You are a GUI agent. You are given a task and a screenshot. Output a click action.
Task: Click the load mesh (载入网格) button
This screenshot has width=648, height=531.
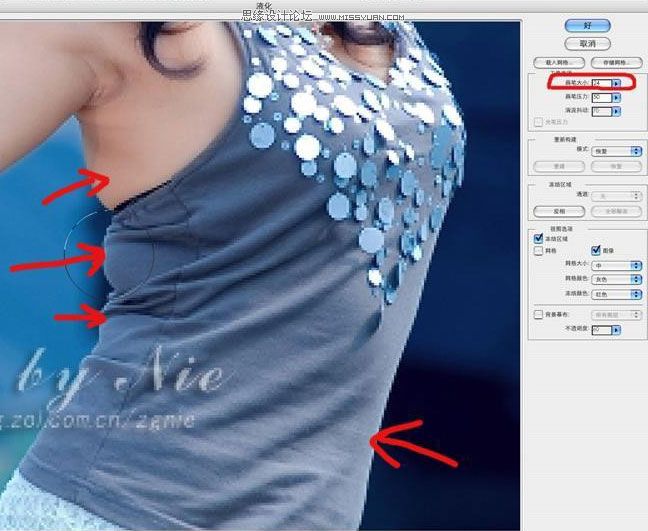[559, 63]
